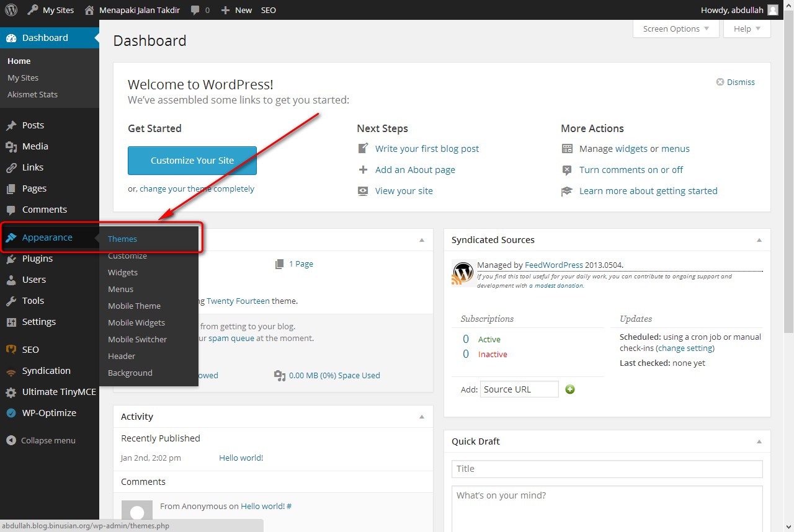Click the FeedWordPress logo image

pyautogui.click(x=463, y=273)
